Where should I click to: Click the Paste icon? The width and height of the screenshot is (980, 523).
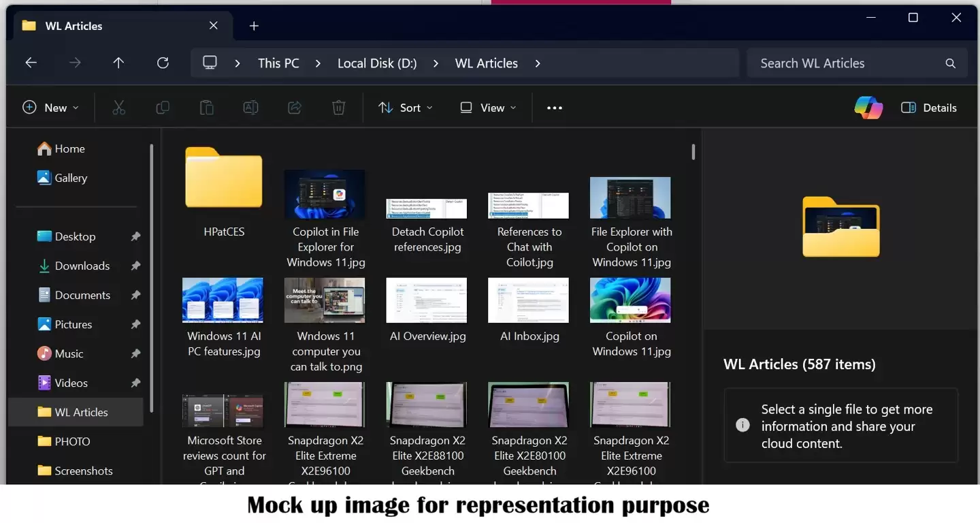tap(207, 107)
